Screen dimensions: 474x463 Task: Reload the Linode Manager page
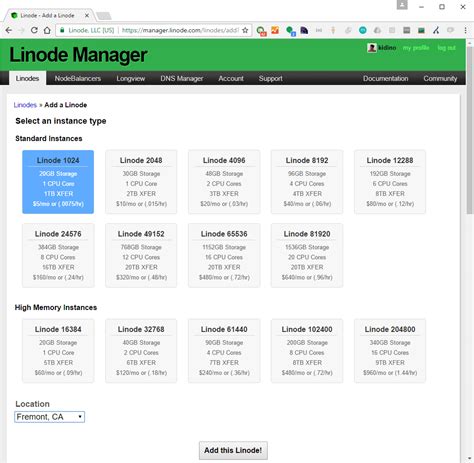[34, 30]
